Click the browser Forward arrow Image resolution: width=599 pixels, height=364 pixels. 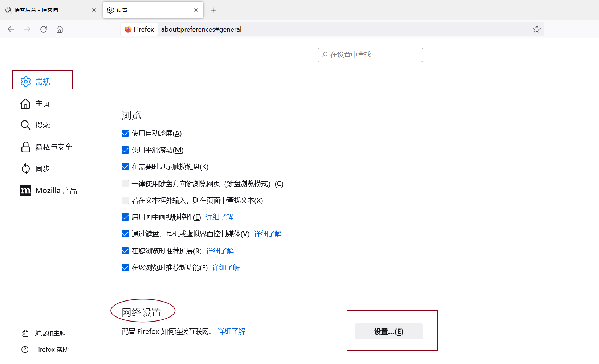coord(27,29)
